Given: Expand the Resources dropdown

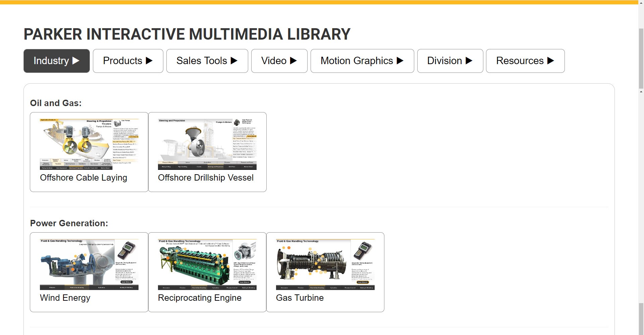Looking at the screenshot, I should click(x=525, y=61).
